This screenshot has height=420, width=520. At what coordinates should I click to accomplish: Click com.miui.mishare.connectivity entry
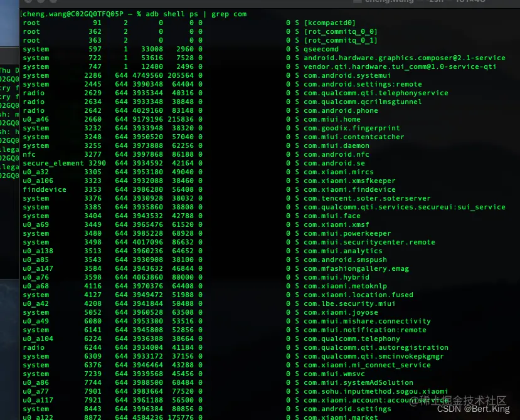pos(367,321)
